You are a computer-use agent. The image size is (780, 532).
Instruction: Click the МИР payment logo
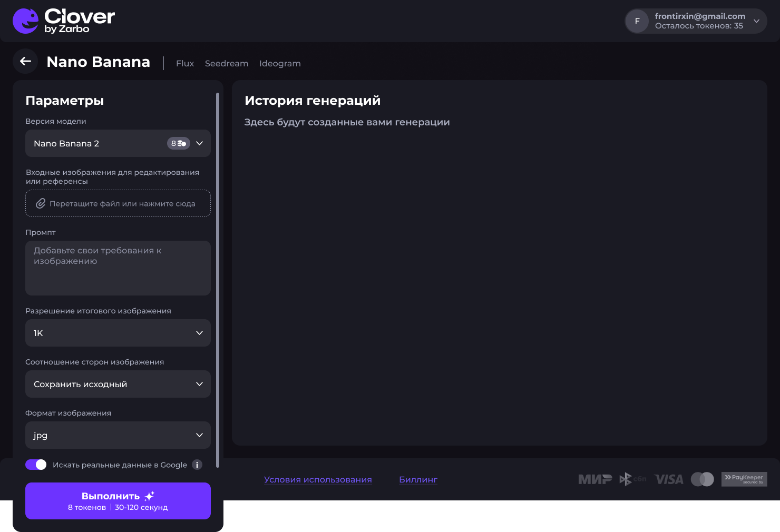click(x=595, y=479)
